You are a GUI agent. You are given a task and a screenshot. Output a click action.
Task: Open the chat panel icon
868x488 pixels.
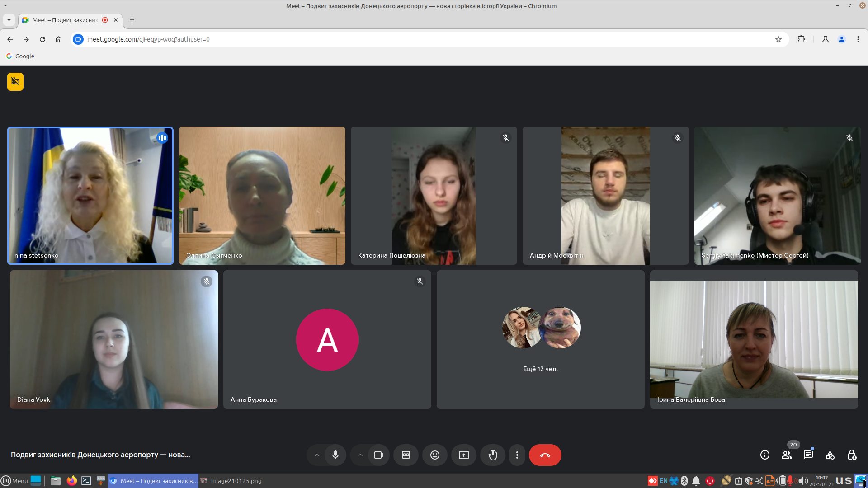click(808, 455)
